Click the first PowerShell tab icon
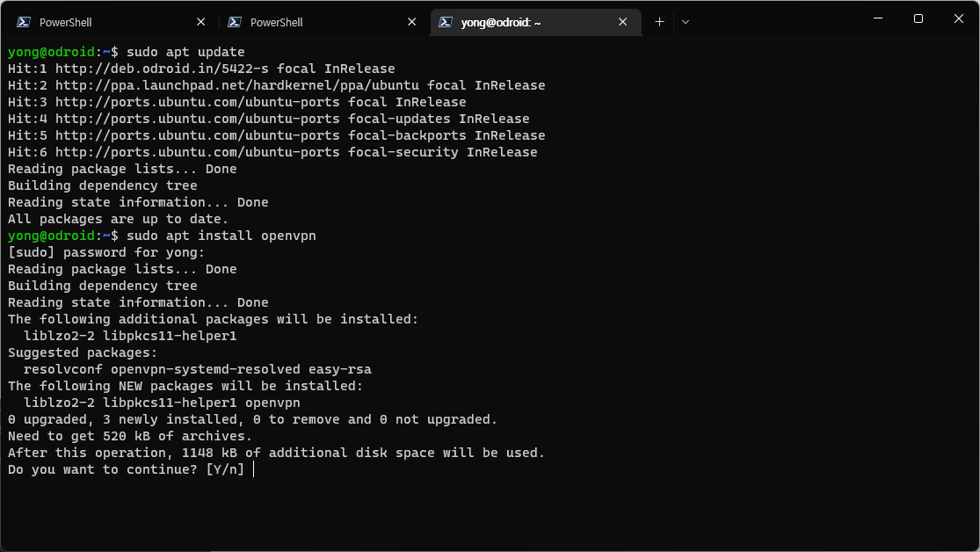 click(24, 22)
